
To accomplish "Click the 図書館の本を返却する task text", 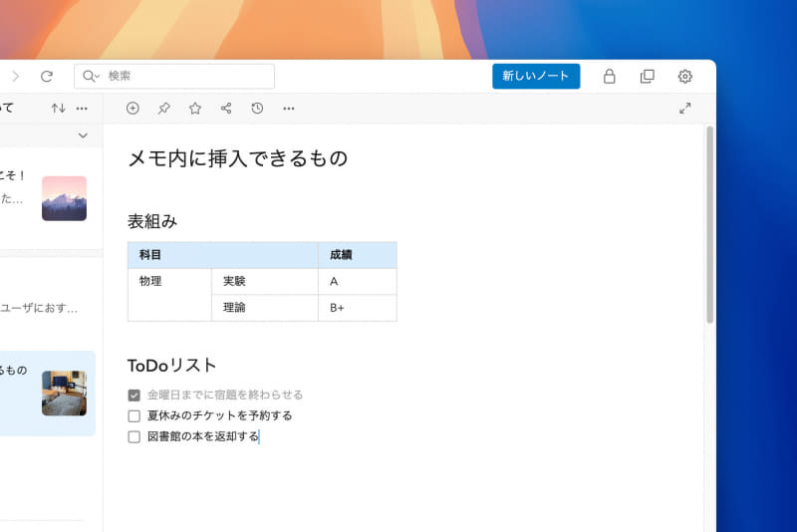I will (203, 436).
